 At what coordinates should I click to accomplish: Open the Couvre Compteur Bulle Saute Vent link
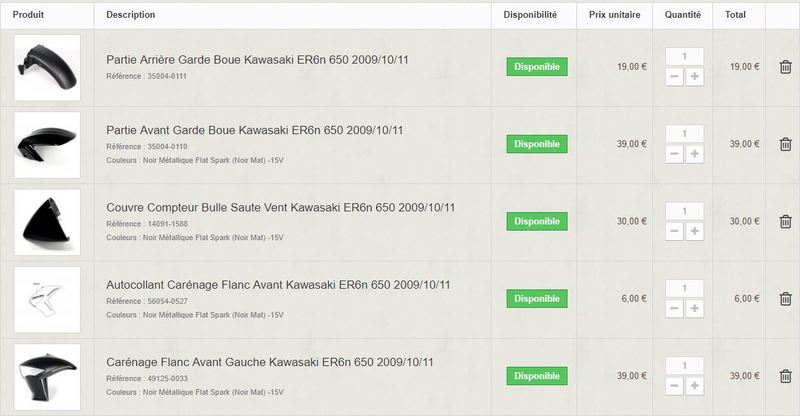tap(280, 208)
